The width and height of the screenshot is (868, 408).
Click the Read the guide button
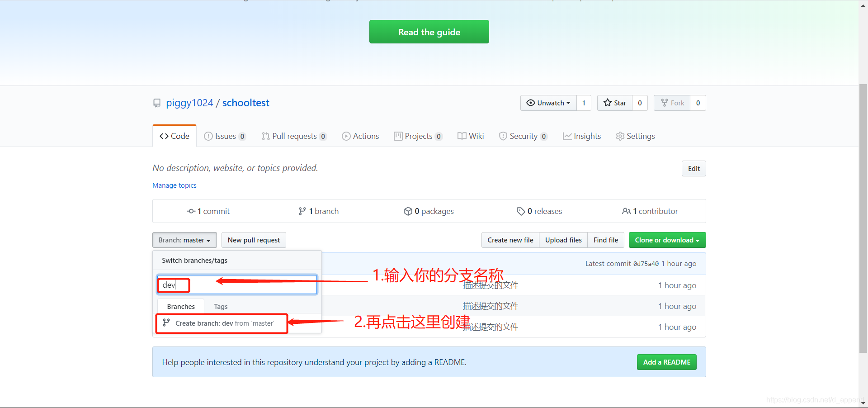pos(429,32)
